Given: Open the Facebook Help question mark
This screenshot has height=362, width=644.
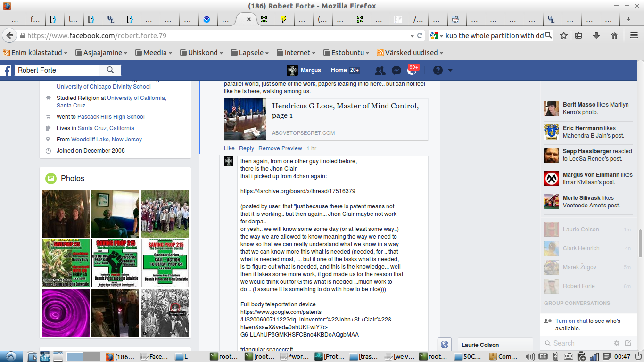Looking at the screenshot, I should [438, 70].
